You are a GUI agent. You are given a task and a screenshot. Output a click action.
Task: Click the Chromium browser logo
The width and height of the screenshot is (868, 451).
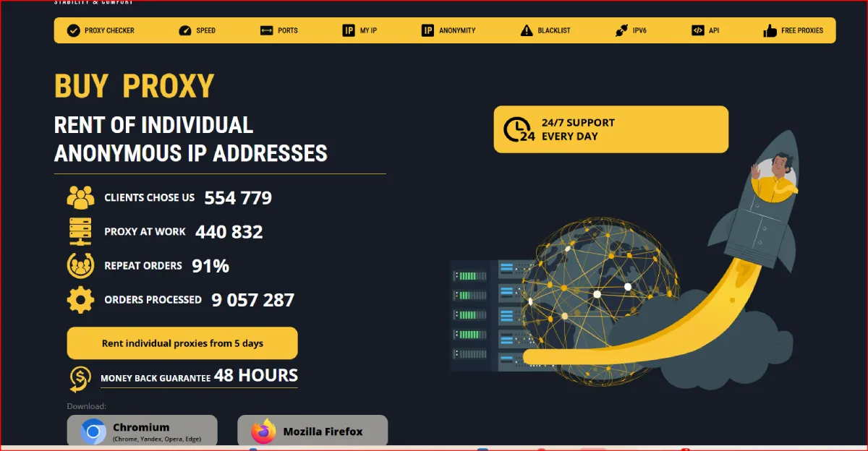pyautogui.click(x=93, y=431)
